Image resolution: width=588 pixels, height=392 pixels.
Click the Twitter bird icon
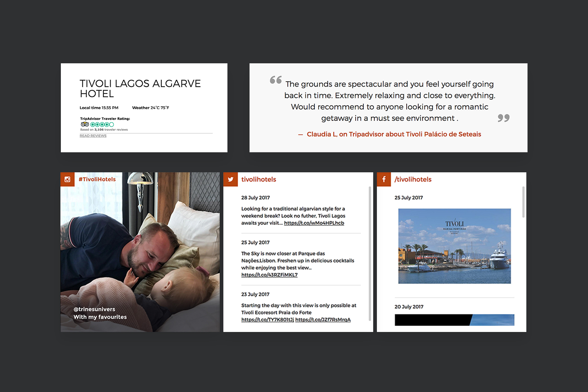230,179
